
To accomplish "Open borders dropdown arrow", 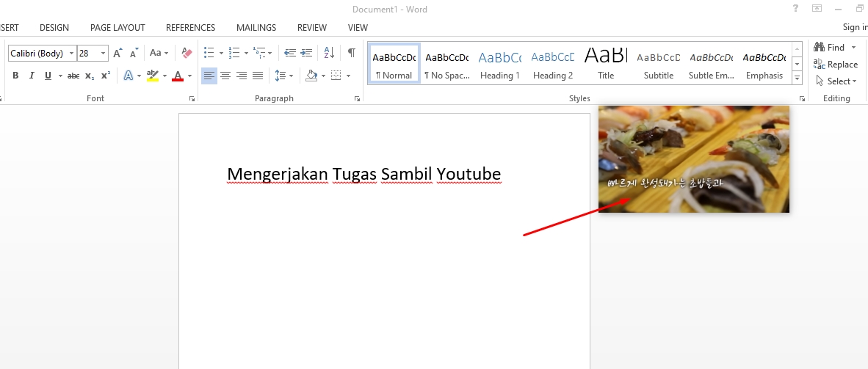I will [348, 76].
